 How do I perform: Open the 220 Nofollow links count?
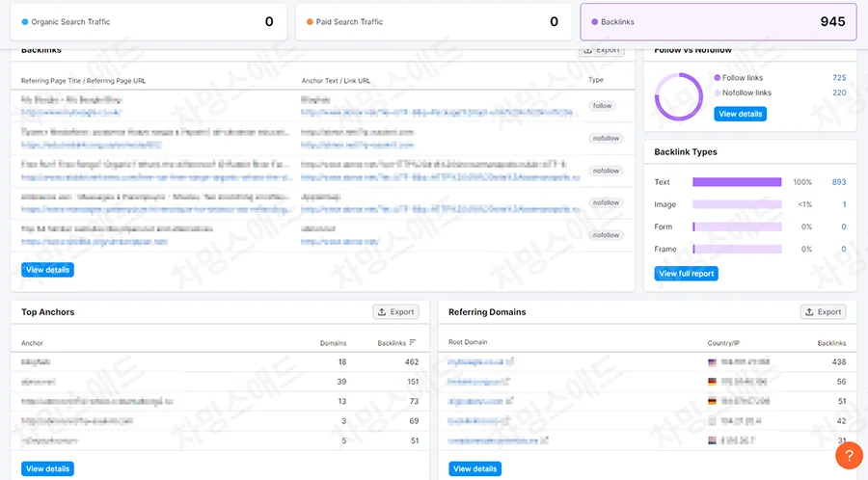point(839,93)
